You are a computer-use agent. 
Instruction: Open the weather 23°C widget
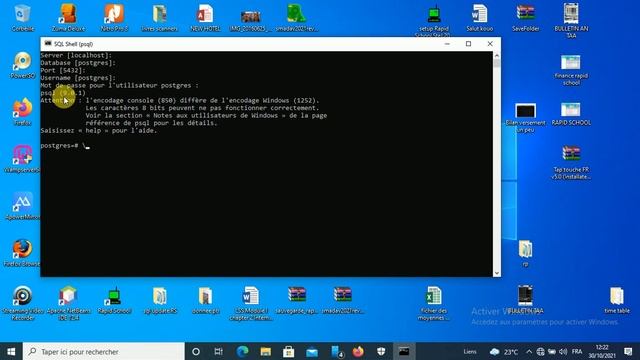(x=504, y=351)
